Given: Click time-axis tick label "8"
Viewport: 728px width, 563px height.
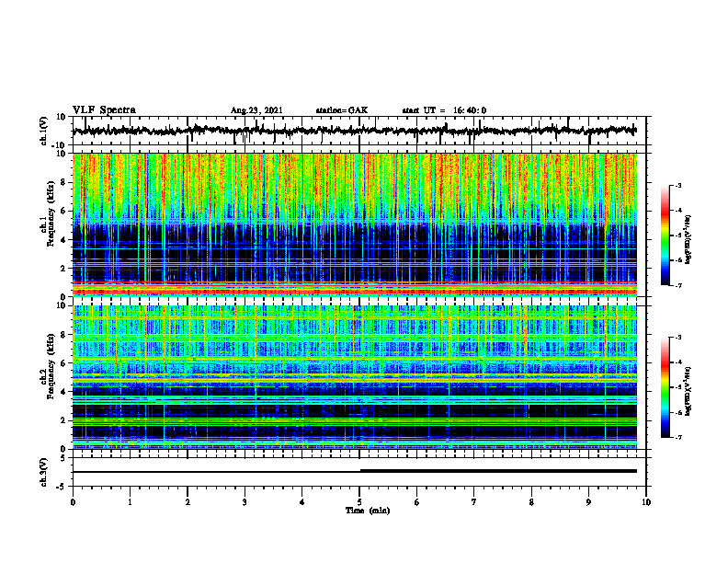Looking at the screenshot, I should click(x=531, y=502).
